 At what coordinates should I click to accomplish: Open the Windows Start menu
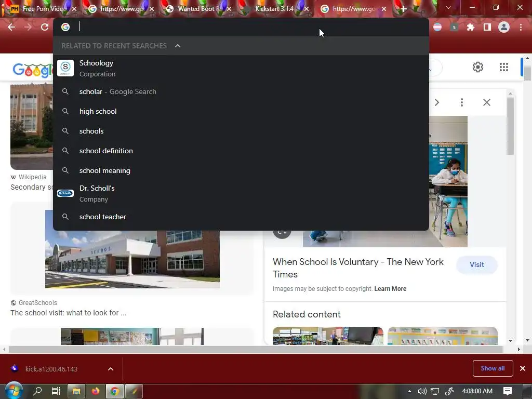(13, 391)
